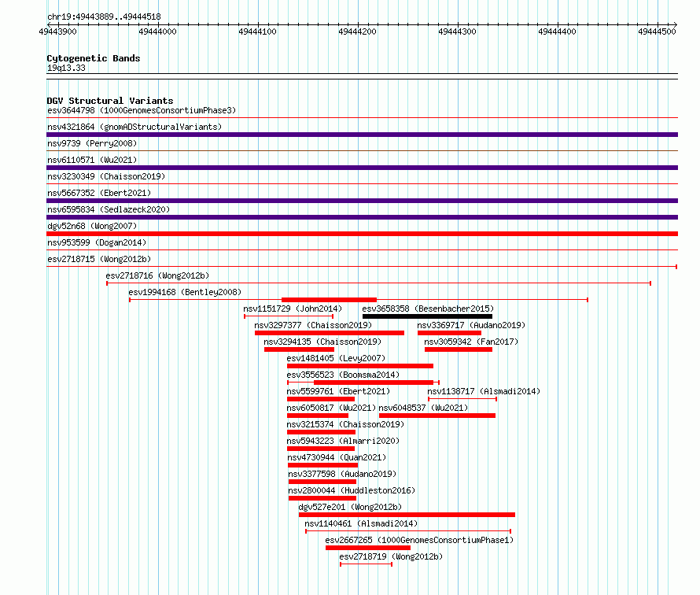Click ruler position 49443900
Image resolution: width=700 pixels, height=595 pixels.
click(x=57, y=31)
